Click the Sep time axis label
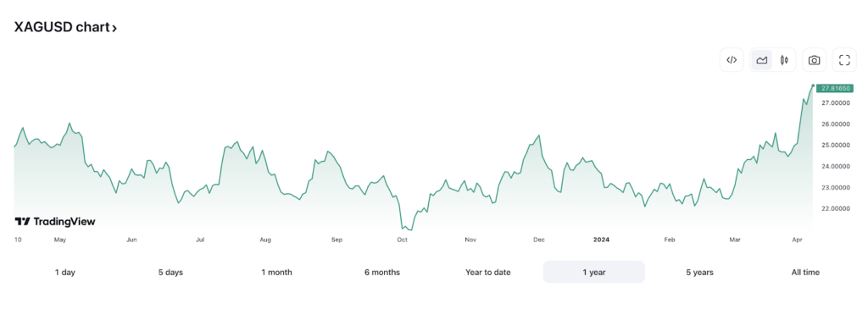868x309 pixels. click(x=337, y=240)
